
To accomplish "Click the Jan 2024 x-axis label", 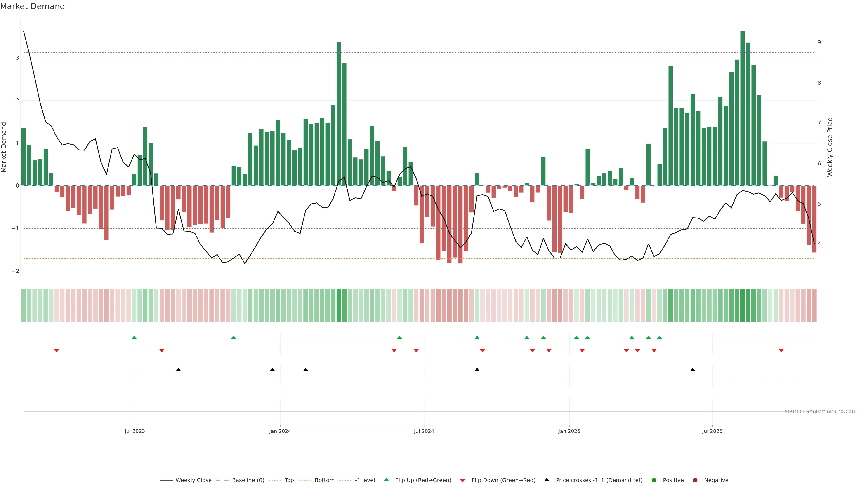I will click(x=280, y=431).
